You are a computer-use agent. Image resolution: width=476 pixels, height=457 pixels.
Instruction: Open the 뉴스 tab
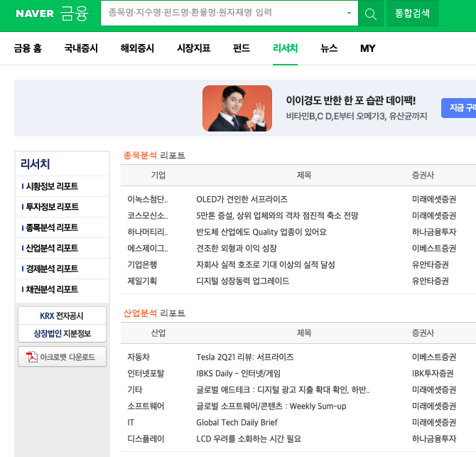click(x=329, y=48)
